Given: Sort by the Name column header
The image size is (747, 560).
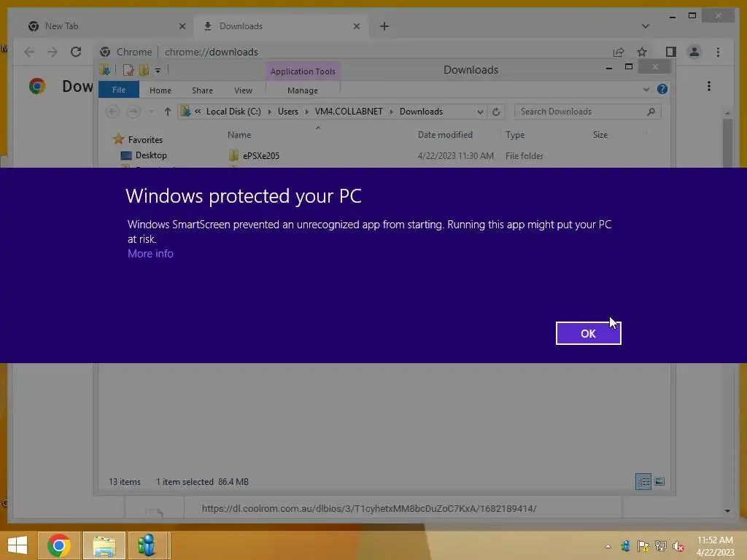Looking at the screenshot, I should 239,135.
